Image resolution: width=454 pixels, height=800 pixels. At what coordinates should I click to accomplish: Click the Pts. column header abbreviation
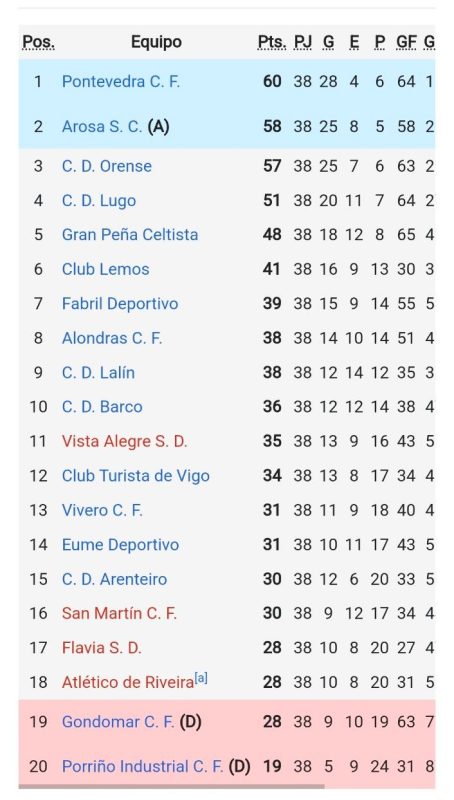(272, 42)
